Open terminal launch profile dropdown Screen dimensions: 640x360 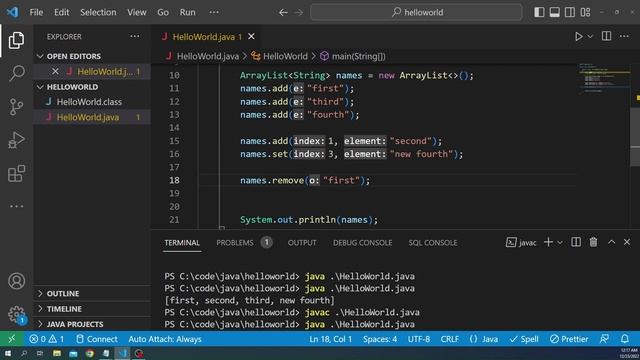coord(560,242)
